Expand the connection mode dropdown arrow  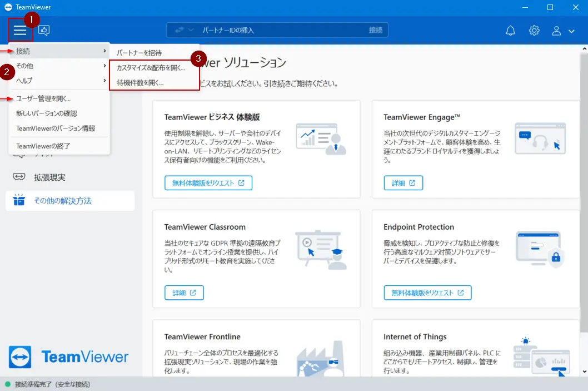point(191,29)
